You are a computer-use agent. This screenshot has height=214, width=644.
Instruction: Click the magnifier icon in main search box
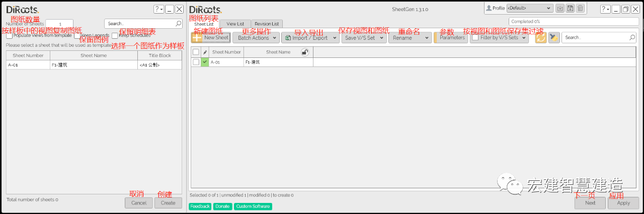click(632, 37)
